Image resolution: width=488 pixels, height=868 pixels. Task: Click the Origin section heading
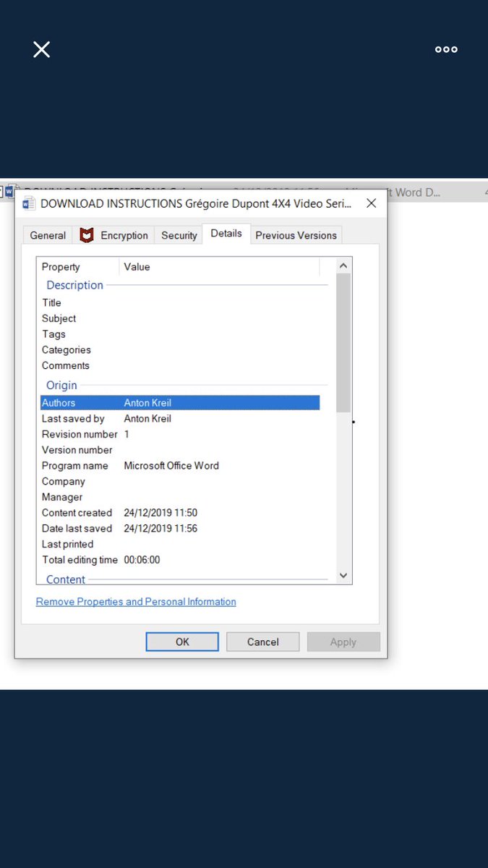point(61,386)
